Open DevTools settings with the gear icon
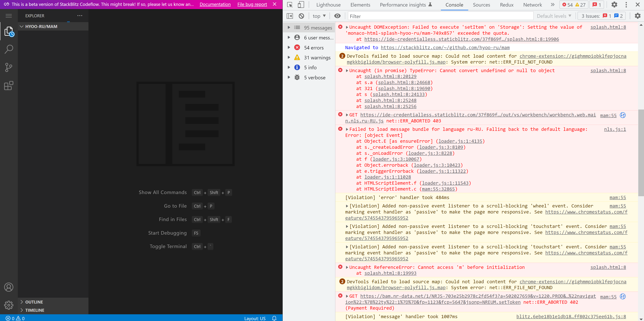This screenshot has width=644, height=321. click(614, 5)
